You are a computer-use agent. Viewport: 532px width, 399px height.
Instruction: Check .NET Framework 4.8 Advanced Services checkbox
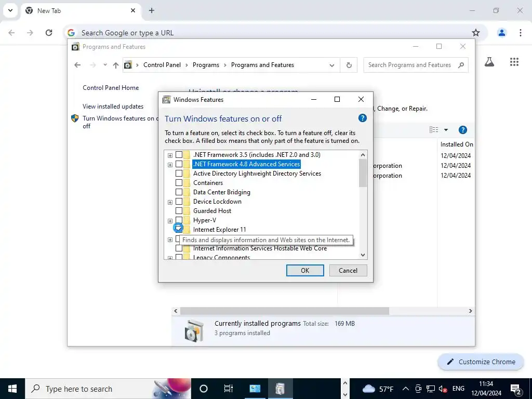(179, 164)
